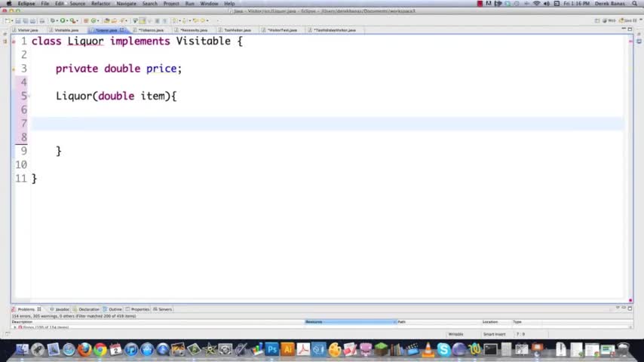Close the Liquor.java tab via its X

click(x=122, y=30)
